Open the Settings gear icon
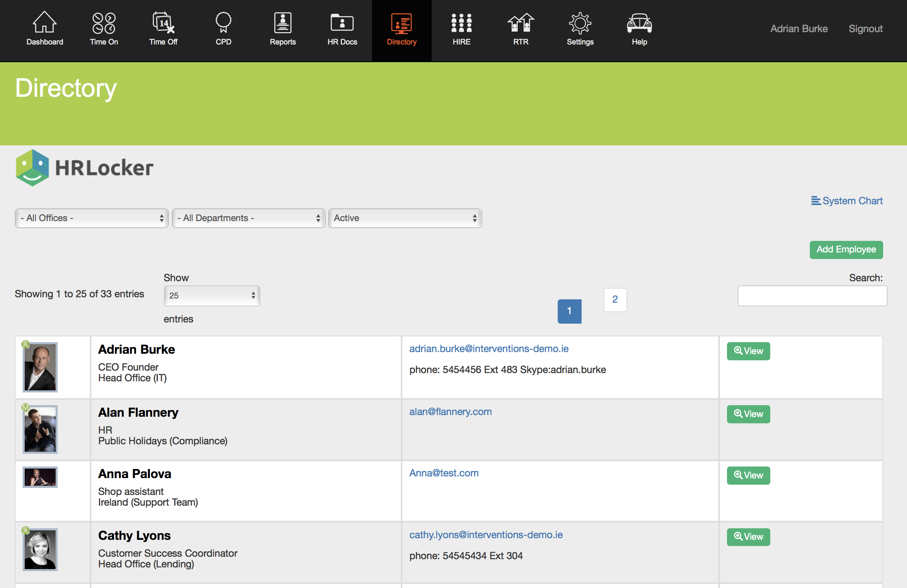 [580, 23]
